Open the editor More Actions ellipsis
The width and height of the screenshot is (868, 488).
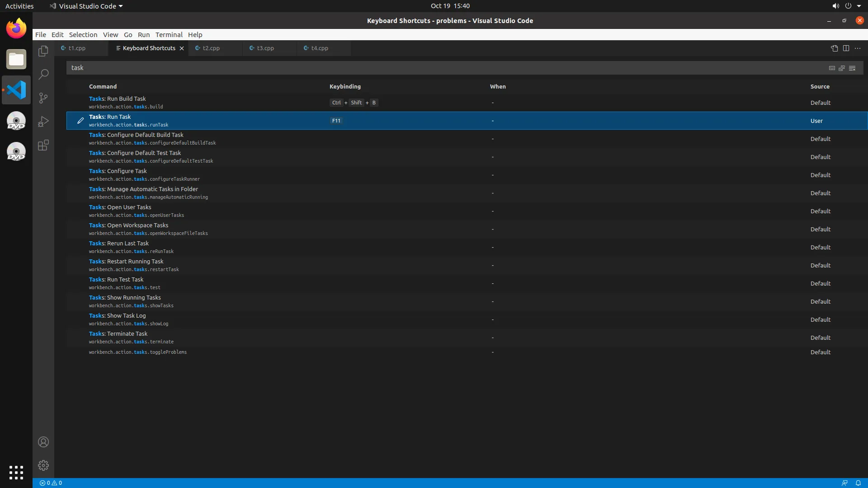[858, 48]
